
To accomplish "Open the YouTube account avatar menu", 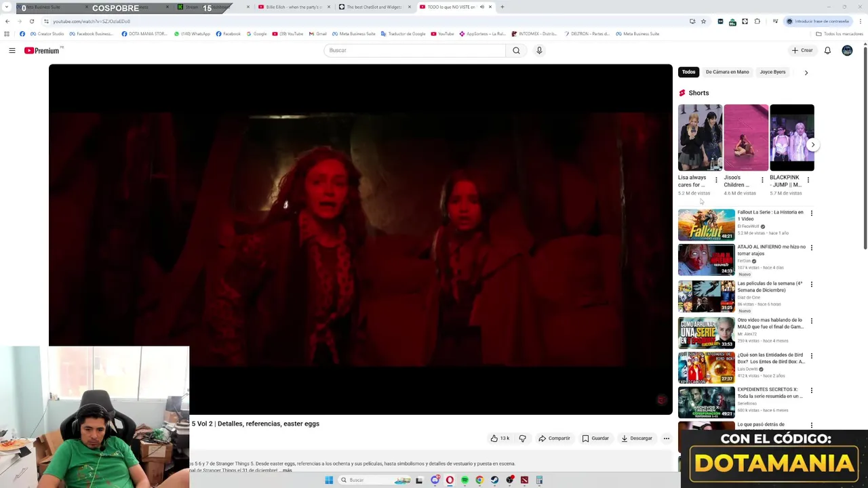I will (x=847, y=50).
